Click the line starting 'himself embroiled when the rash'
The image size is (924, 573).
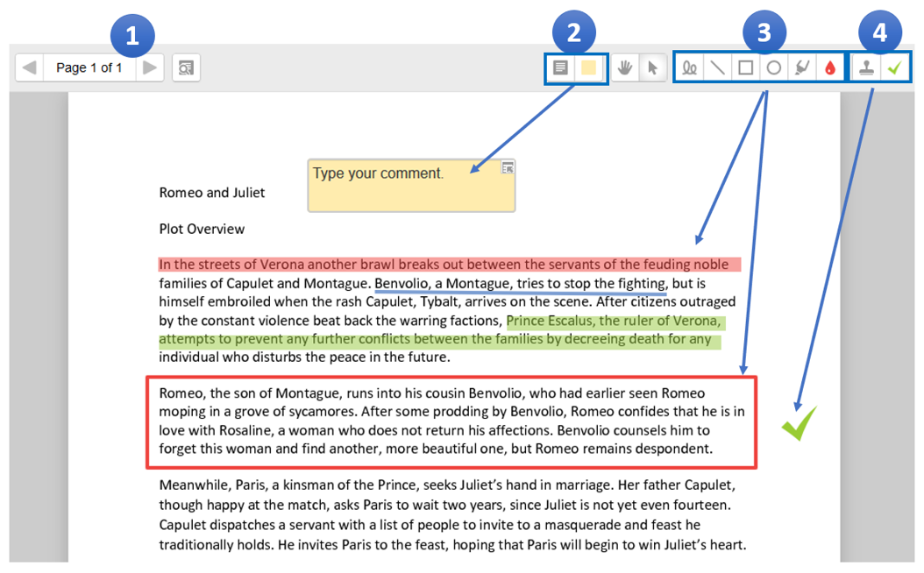click(x=447, y=301)
